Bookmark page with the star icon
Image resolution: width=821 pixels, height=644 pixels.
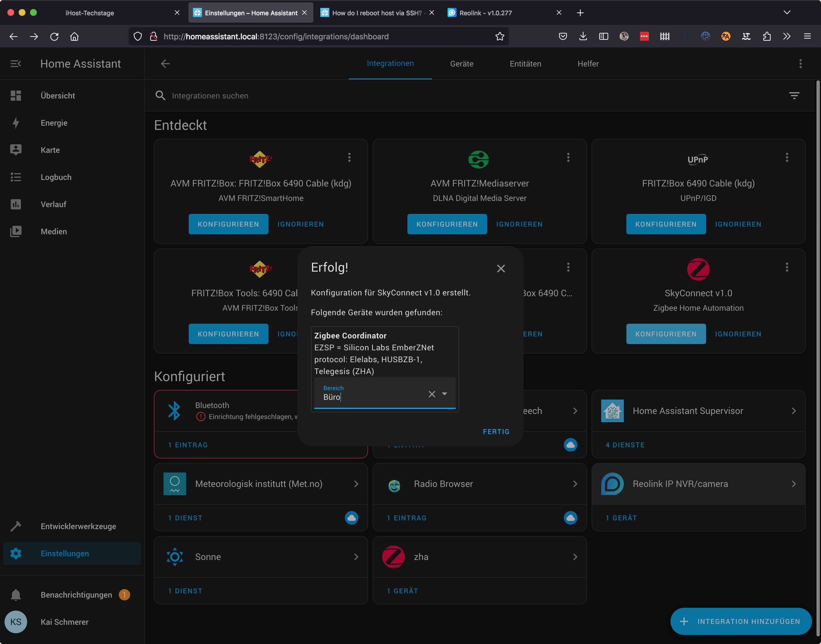499,37
